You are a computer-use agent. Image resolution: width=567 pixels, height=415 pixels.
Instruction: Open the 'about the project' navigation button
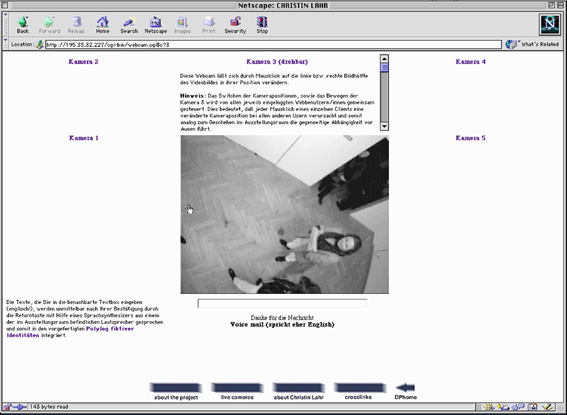click(176, 391)
